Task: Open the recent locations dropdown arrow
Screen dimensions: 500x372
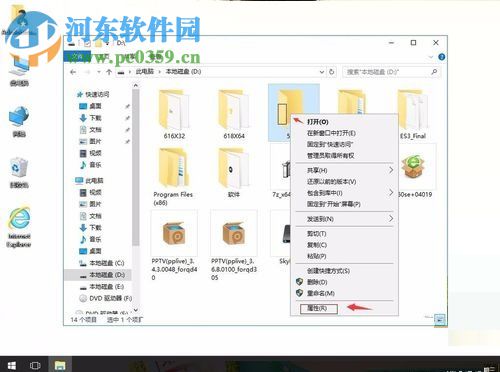Action: point(99,72)
